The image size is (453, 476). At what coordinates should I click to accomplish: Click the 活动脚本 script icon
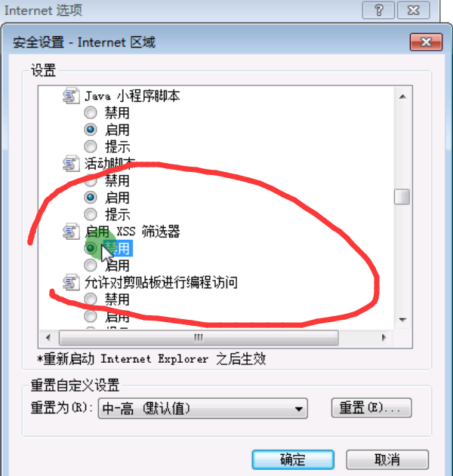coord(71,164)
